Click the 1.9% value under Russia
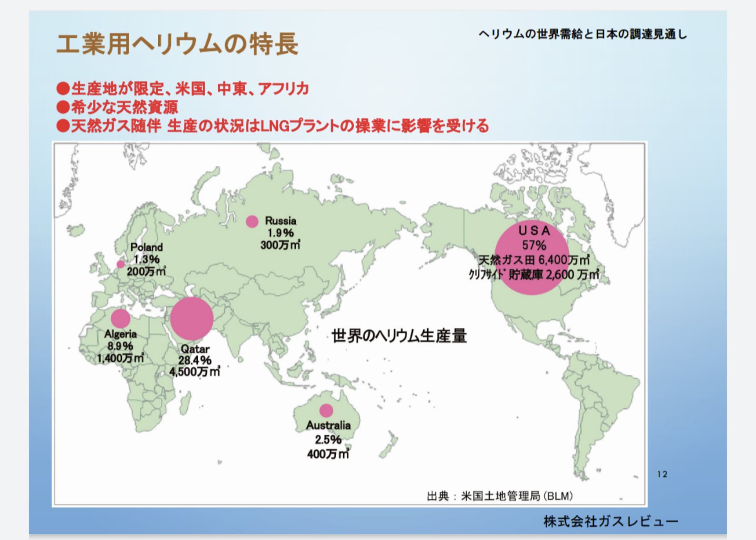The height and width of the screenshot is (540, 756). (281, 233)
